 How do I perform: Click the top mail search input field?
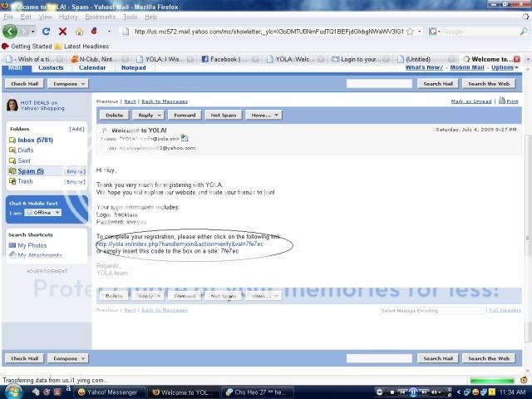pyautogui.click(x=379, y=83)
